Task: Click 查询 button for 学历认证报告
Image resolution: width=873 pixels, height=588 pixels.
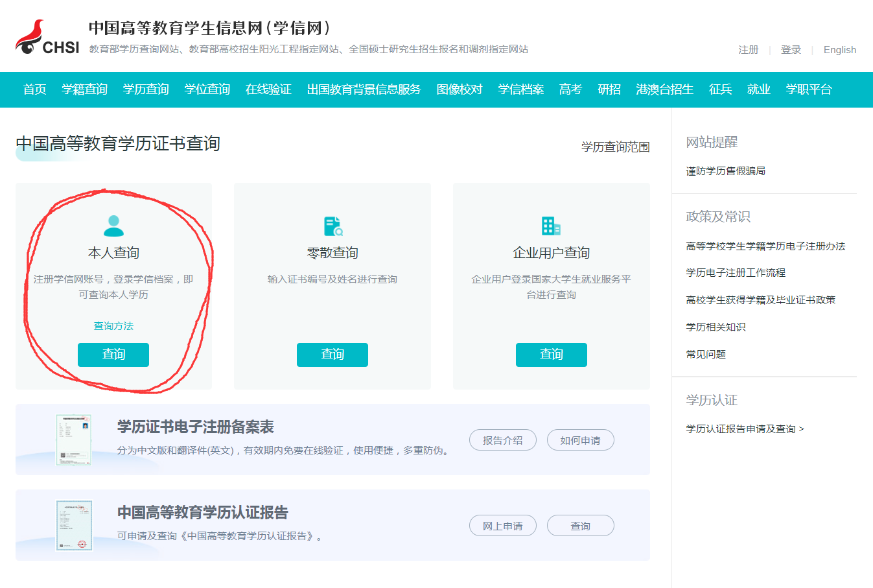Action: tap(581, 526)
